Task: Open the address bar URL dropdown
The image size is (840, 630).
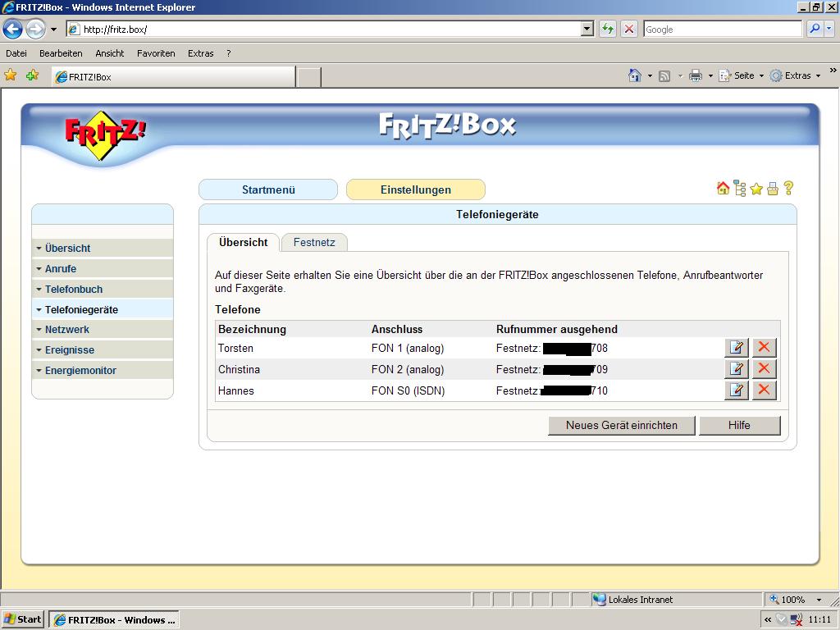Action: pos(587,30)
